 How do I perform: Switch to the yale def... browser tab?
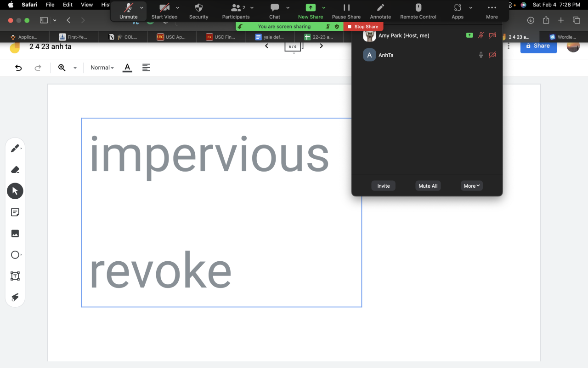[x=270, y=37]
